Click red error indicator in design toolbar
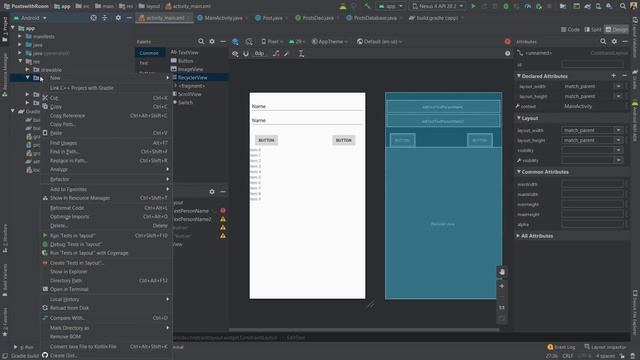 coord(507,41)
